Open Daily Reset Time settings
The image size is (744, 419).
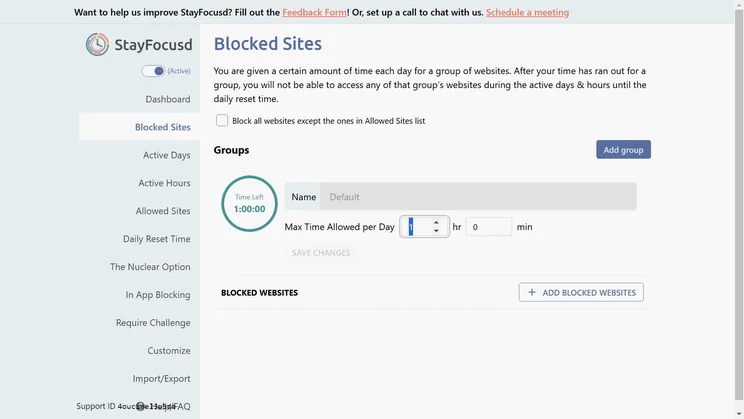point(157,239)
